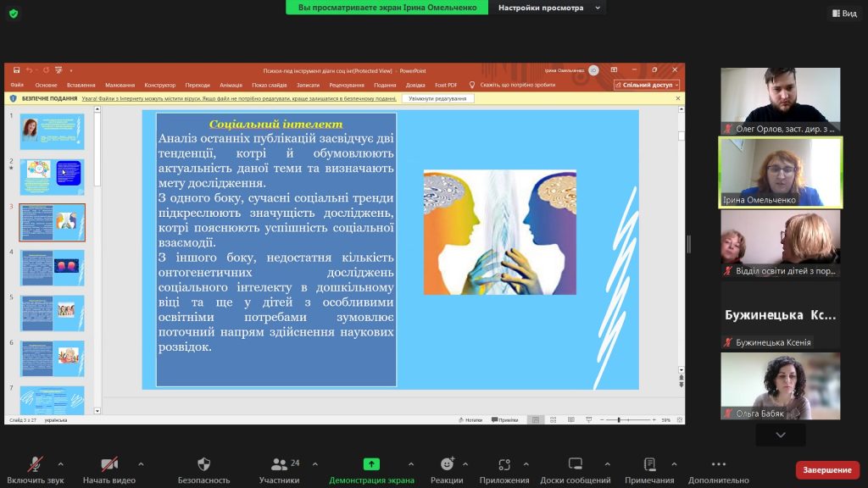Open the Реакции emoji icon
Screen dimensions: 868x488
[x=447, y=464]
